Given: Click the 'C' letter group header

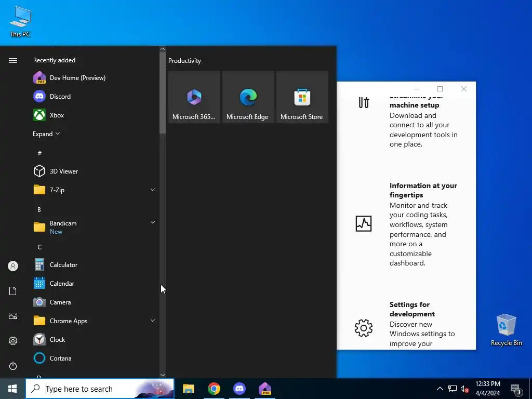Looking at the screenshot, I should pyautogui.click(x=39, y=247).
